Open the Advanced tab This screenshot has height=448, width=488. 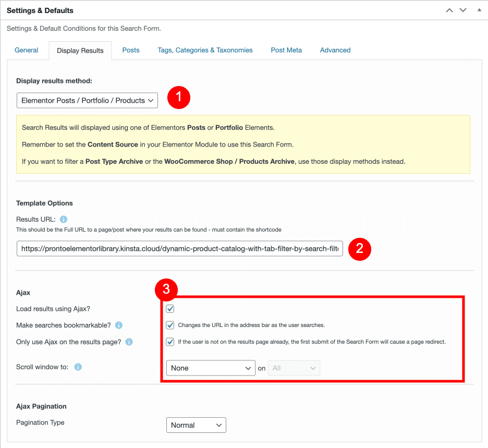(335, 50)
